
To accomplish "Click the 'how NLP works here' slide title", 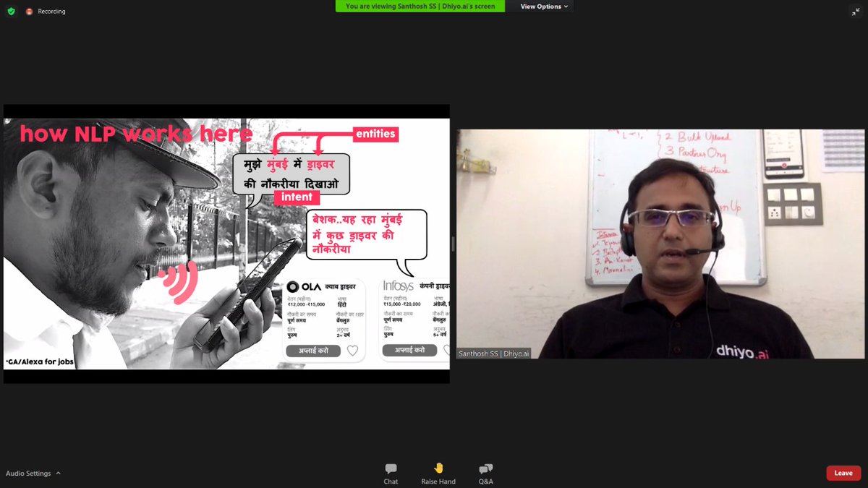I will click(x=136, y=134).
